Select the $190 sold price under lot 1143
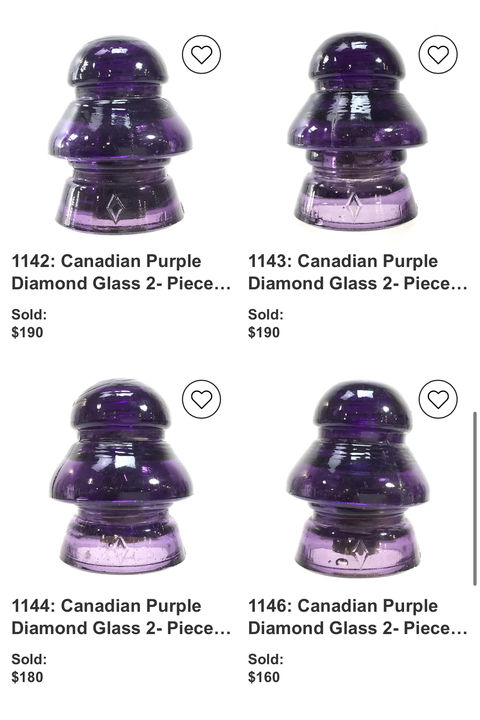The image size is (480, 720). 264,332
